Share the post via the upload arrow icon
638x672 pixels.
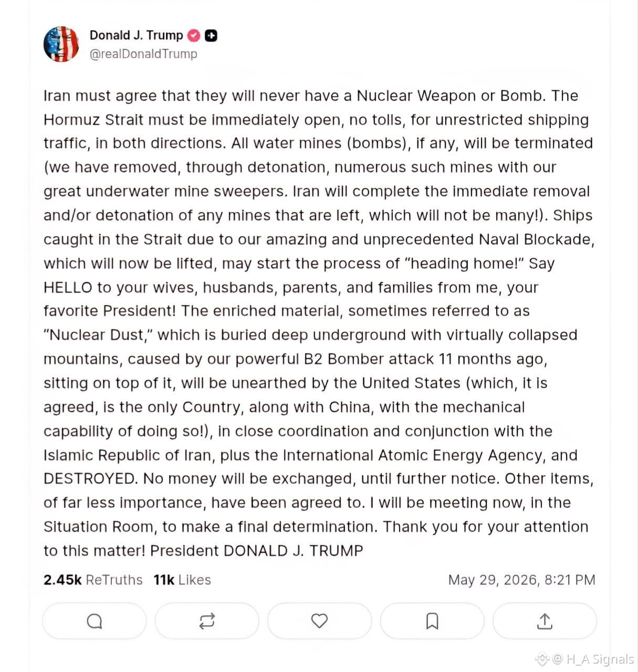click(x=545, y=621)
